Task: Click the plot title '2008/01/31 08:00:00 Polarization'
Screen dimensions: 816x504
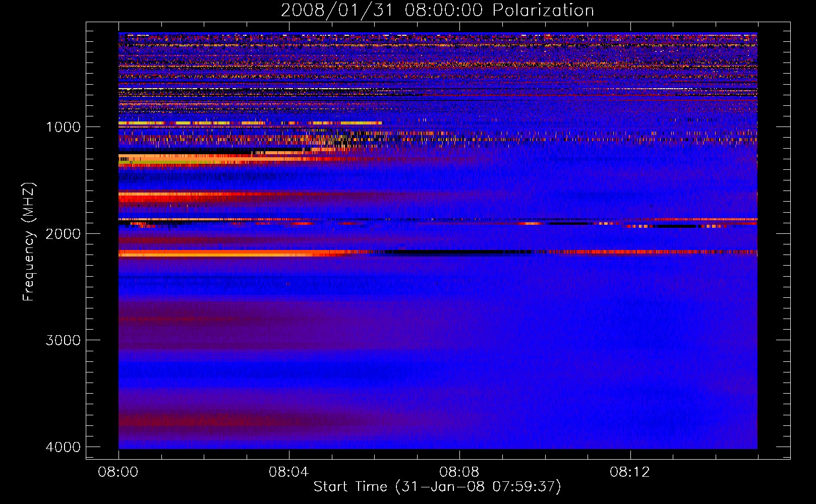Action: (x=437, y=11)
